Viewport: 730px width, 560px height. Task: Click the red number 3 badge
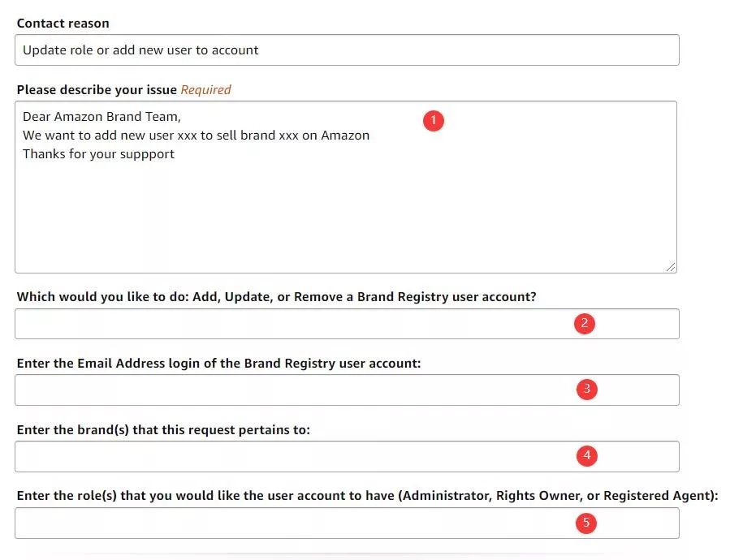pos(586,390)
